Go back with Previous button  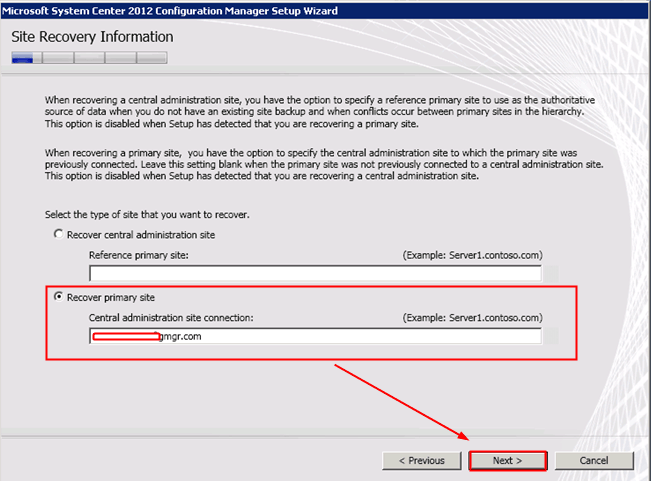[422, 461]
